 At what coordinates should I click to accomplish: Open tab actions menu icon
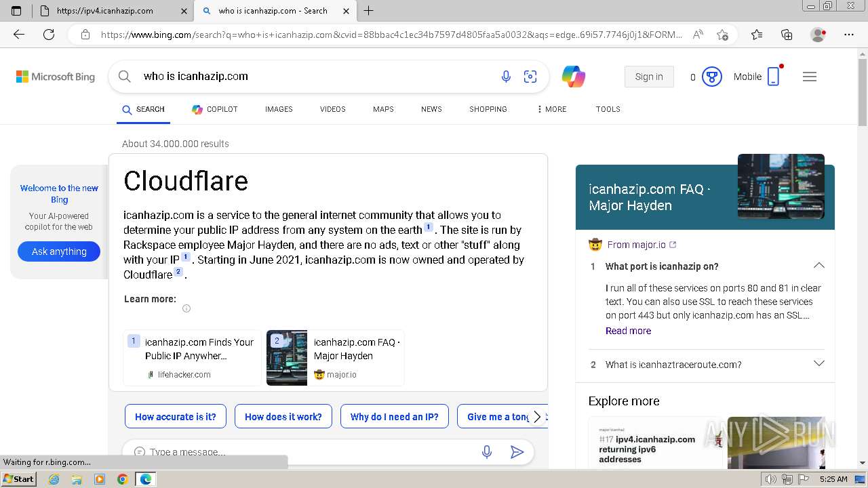pyautogui.click(x=16, y=10)
